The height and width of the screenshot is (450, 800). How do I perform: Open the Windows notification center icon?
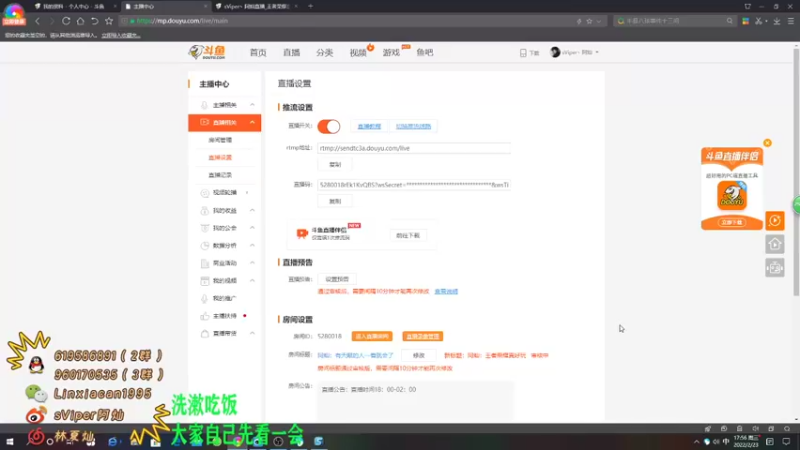click(x=786, y=441)
